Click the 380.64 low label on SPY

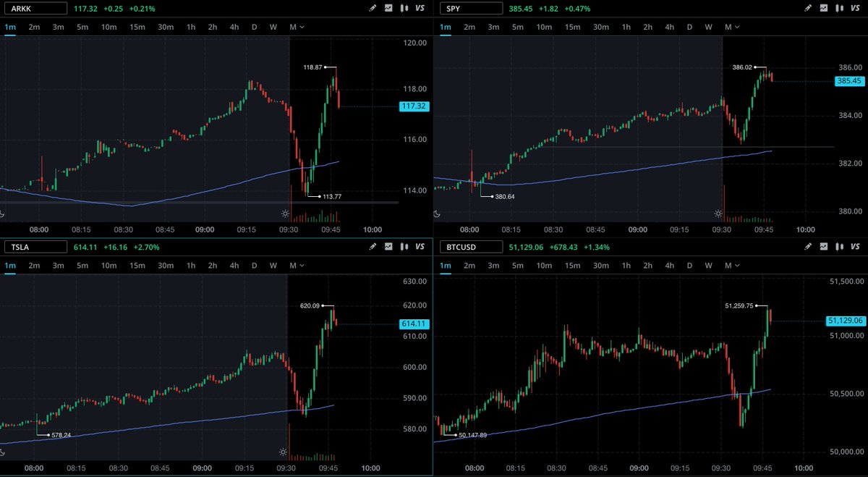pyautogui.click(x=504, y=196)
